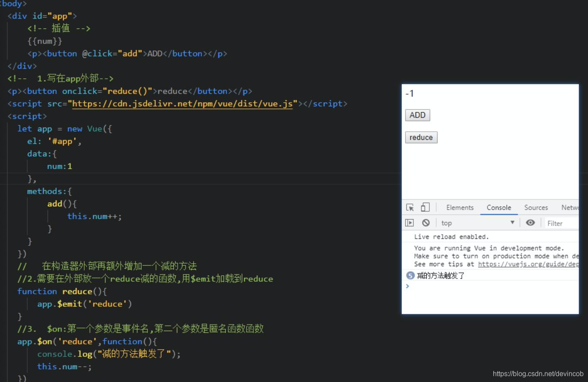
Task: Click the console prompt arrow line
Action: [x=490, y=286]
